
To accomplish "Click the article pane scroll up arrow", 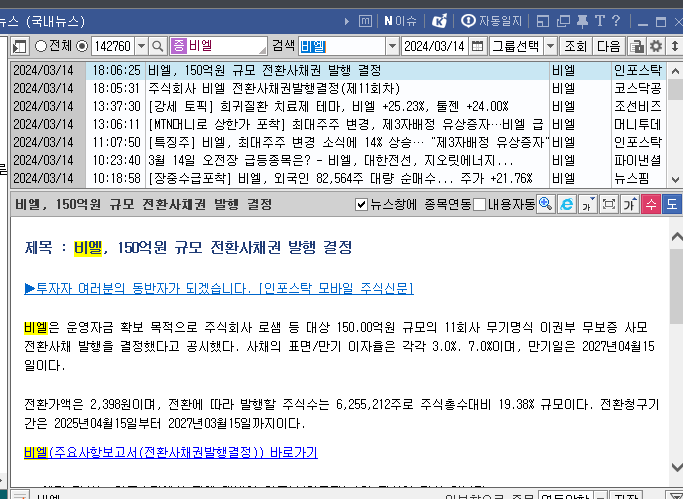I will click(676, 236).
